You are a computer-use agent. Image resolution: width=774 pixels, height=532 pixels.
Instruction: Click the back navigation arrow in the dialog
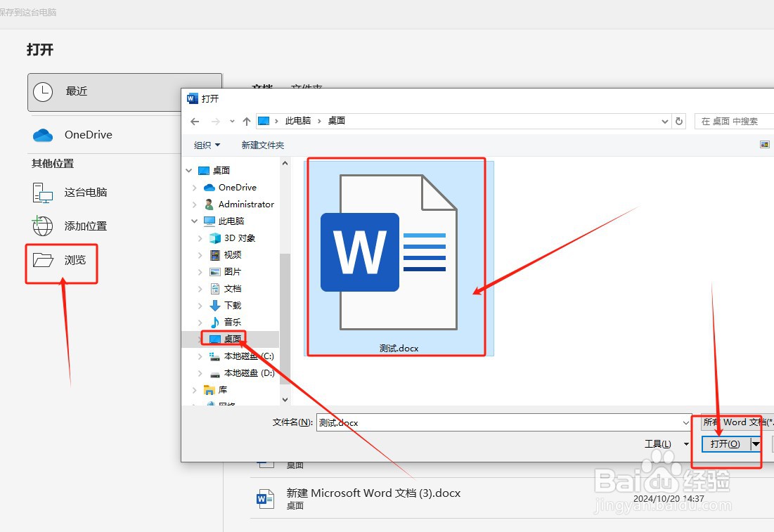pyautogui.click(x=195, y=121)
